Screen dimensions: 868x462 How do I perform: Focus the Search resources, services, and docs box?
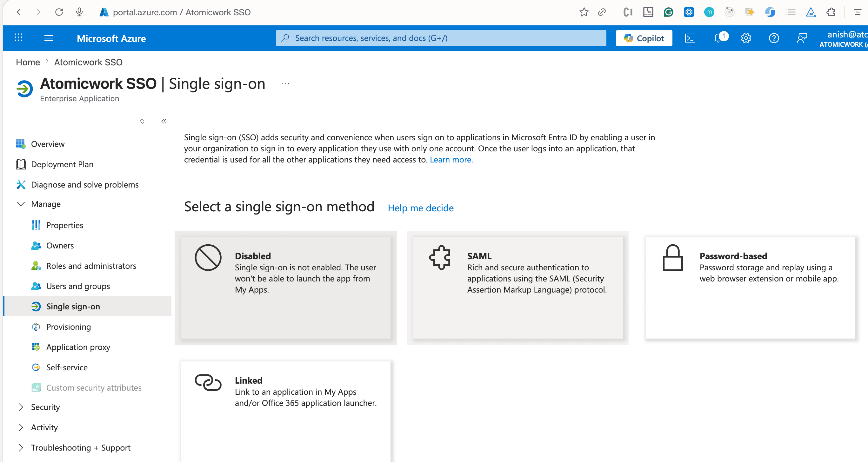tap(441, 38)
